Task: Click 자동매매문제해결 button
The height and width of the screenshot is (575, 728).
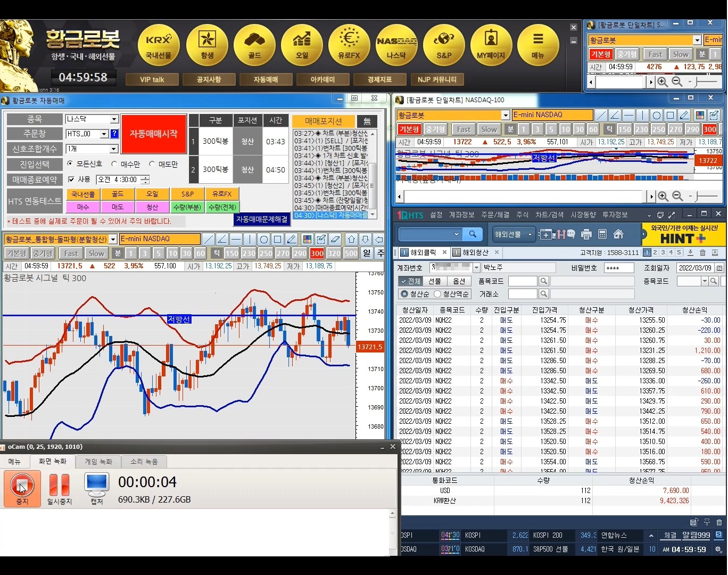Action: [262, 219]
